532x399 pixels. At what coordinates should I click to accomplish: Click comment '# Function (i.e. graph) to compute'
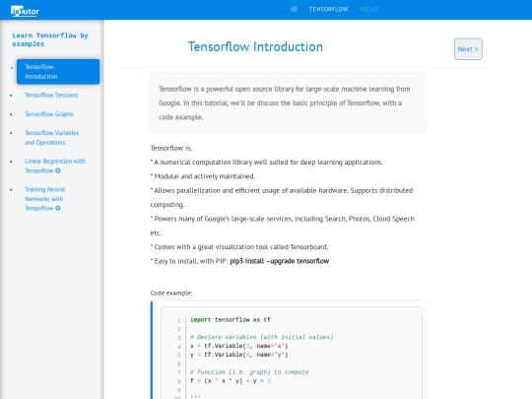[249, 371]
